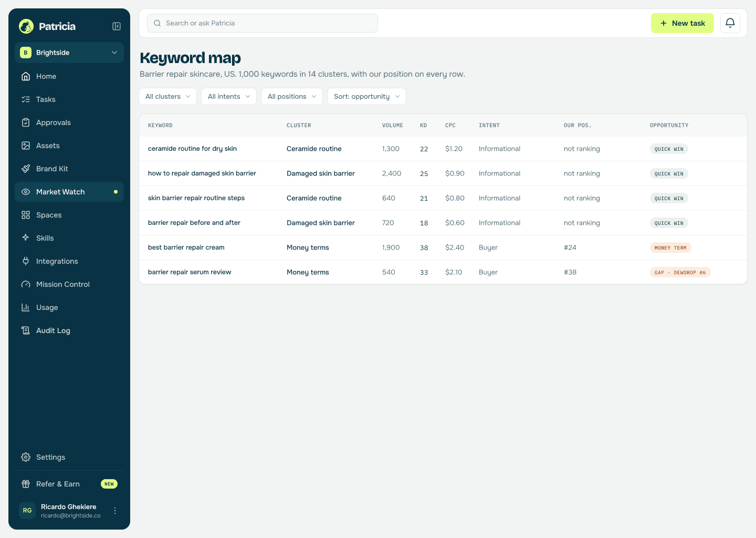
Task: Click the MONEY TERM opportunity badge
Action: (670, 247)
